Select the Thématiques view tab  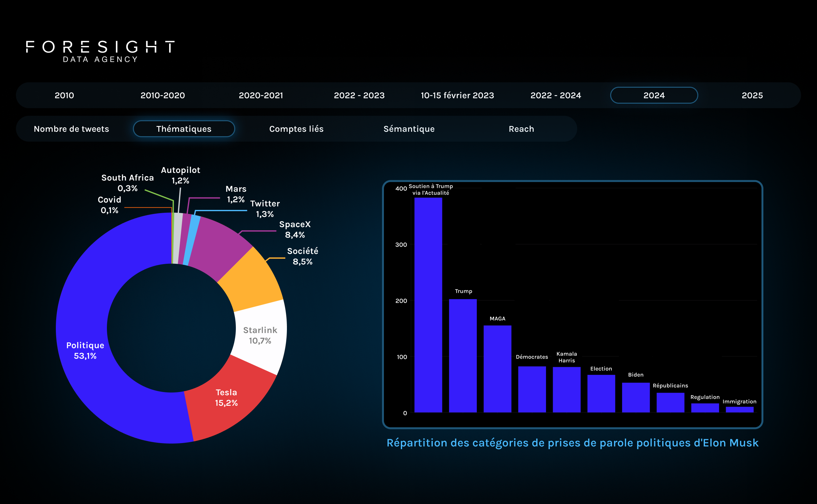[184, 129]
